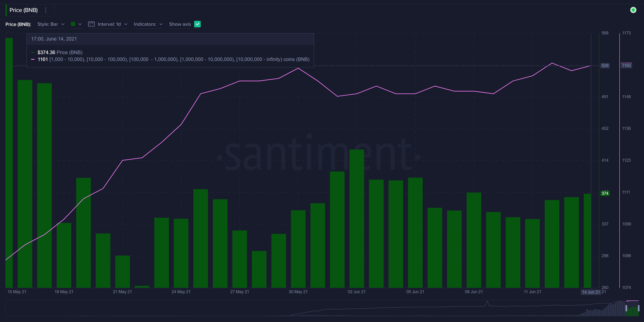Click the green status dot indicator
The image size is (644, 322).
pos(633,10)
